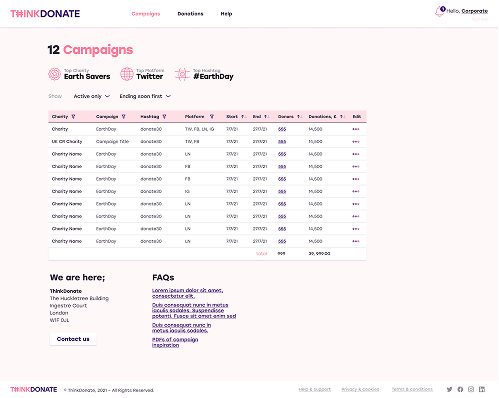Click the Campaign column header text
This screenshot has width=499, height=398.
tap(107, 117)
